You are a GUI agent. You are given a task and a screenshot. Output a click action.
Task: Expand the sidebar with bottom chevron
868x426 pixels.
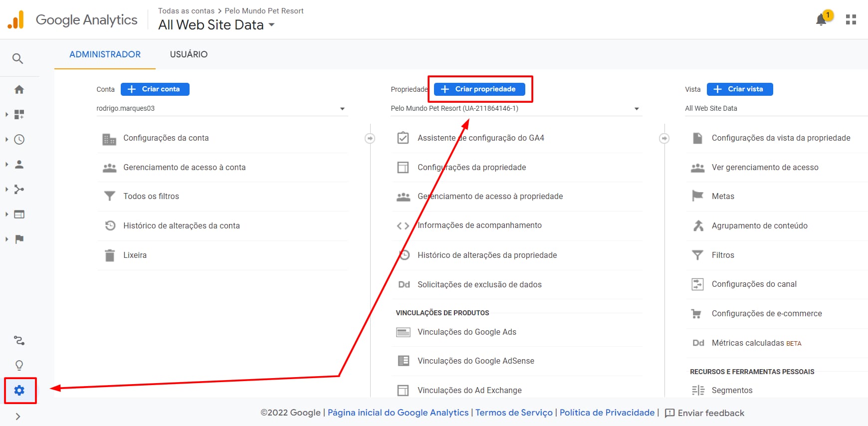pos(18,417)
